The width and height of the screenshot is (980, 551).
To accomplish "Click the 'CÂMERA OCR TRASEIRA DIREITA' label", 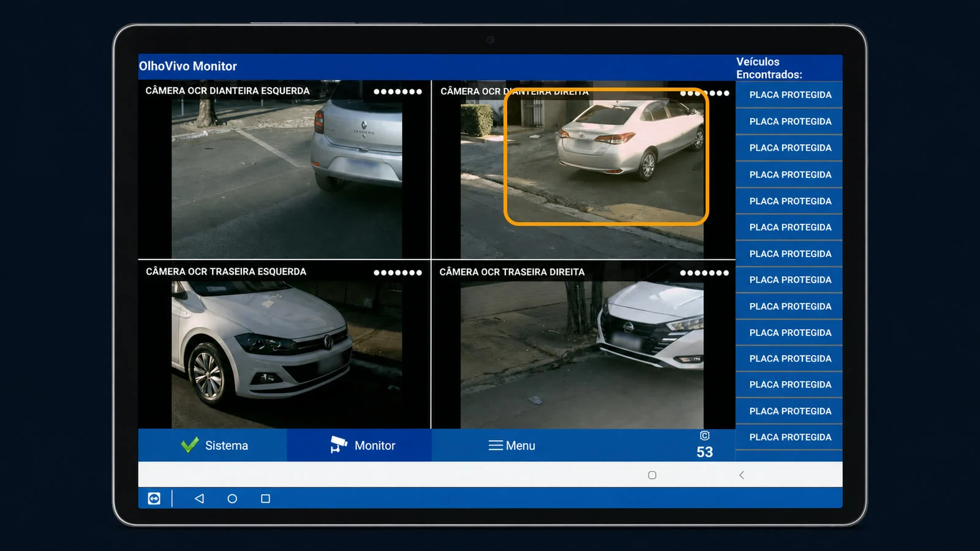I will click(512, 272).
